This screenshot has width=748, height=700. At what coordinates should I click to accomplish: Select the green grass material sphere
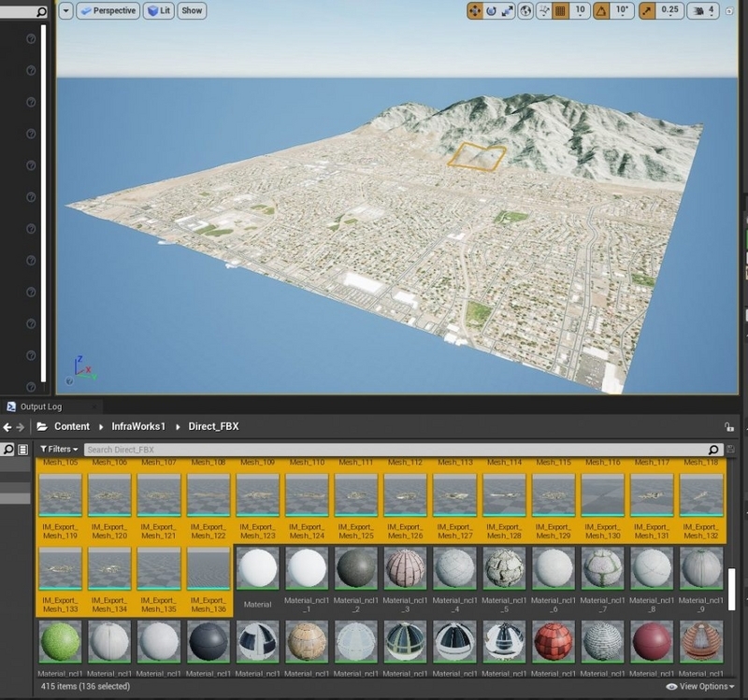tap(60, 642)
